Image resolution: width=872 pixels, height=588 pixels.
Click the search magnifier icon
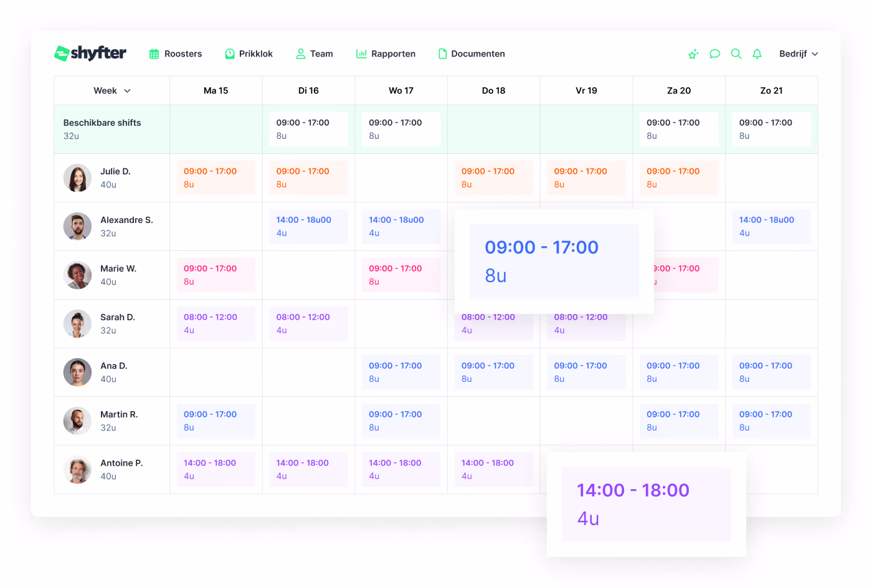[x=736, y=54]
